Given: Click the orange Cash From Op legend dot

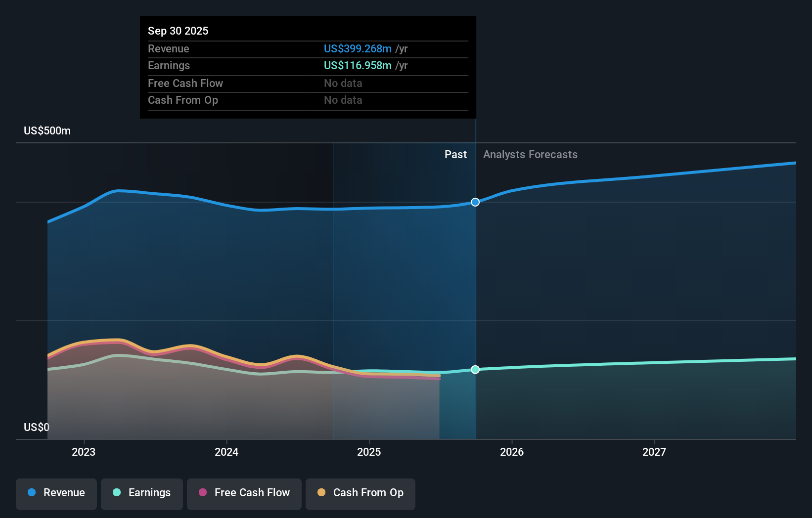Looking at the screenshot, I should tap(321, 493).
